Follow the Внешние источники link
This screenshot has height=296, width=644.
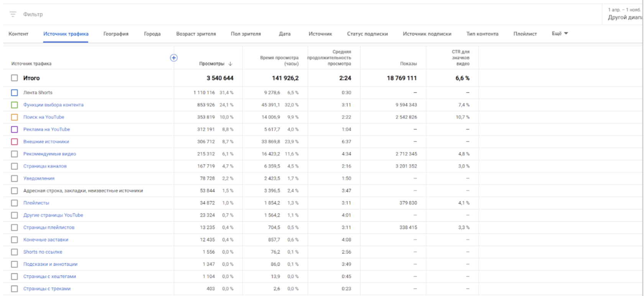[x=46, y=142]
